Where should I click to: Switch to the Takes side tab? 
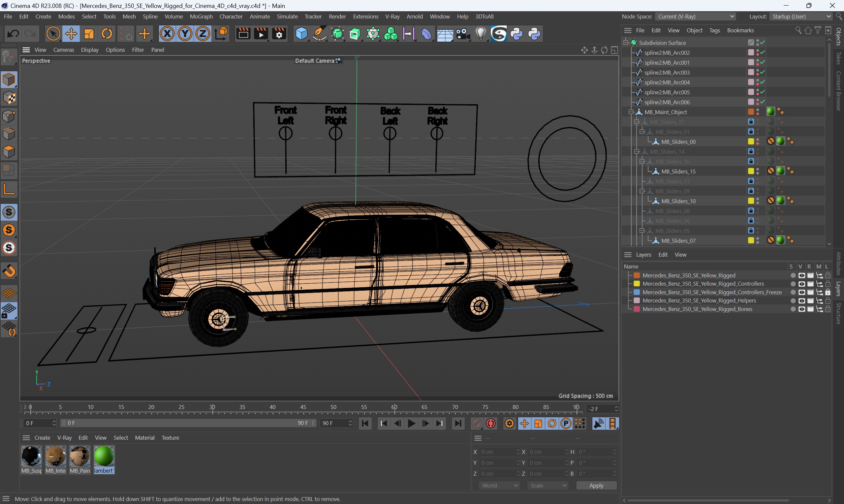pyautogui.click(x=838, y=58)
